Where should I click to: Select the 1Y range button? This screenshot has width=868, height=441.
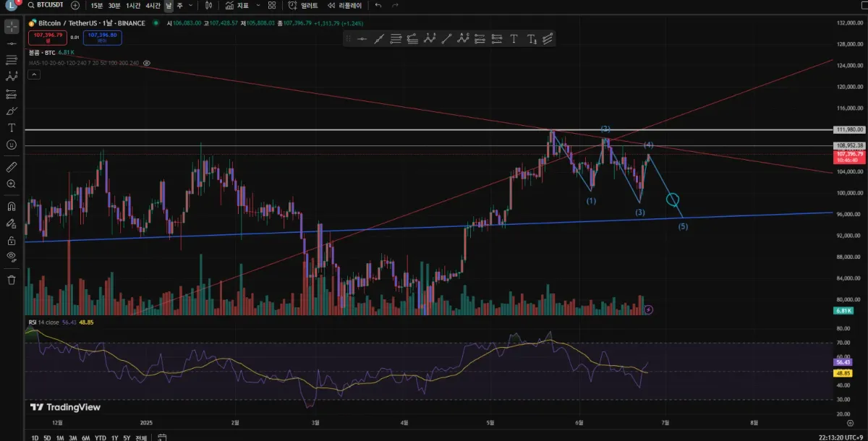tap(114, 437)
